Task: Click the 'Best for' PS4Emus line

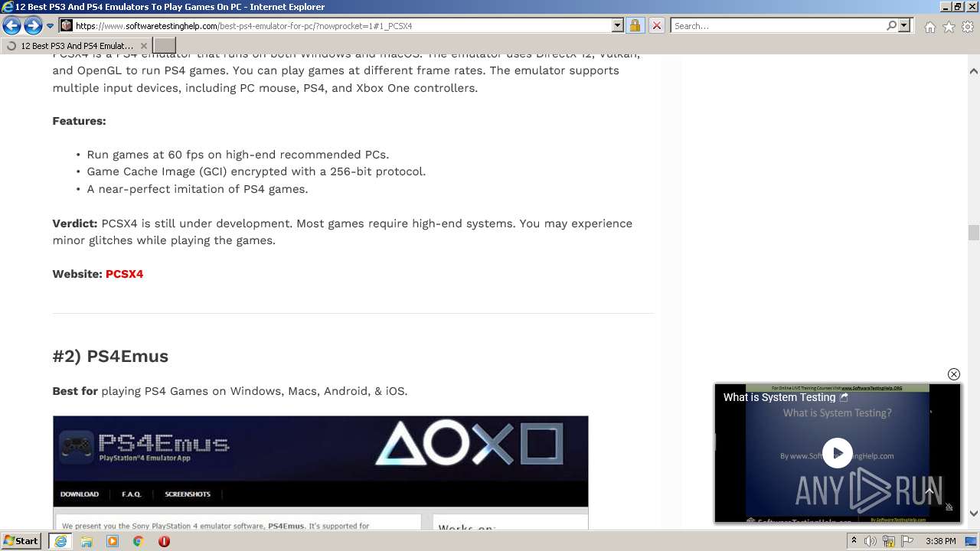Action: 230,391
